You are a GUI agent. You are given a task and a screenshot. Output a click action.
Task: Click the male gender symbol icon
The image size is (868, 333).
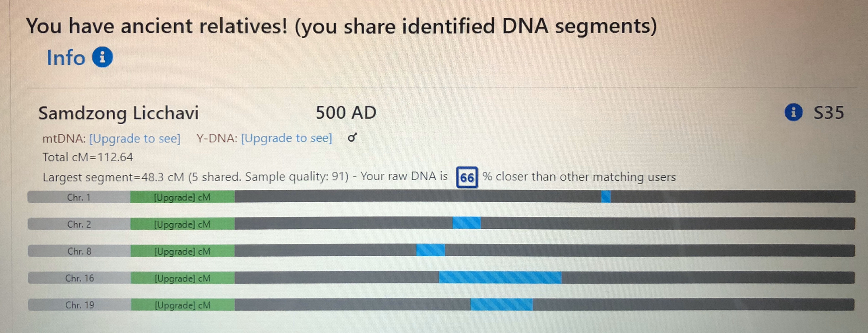tap(352, 138)
